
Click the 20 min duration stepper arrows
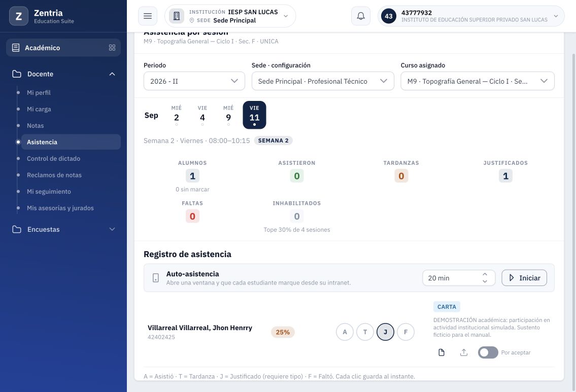click(485, 278)
